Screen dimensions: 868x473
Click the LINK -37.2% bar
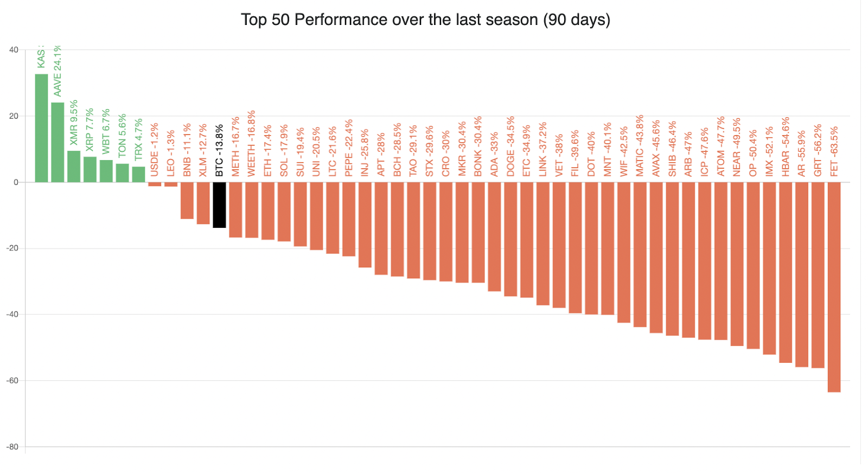coord(542,244)
